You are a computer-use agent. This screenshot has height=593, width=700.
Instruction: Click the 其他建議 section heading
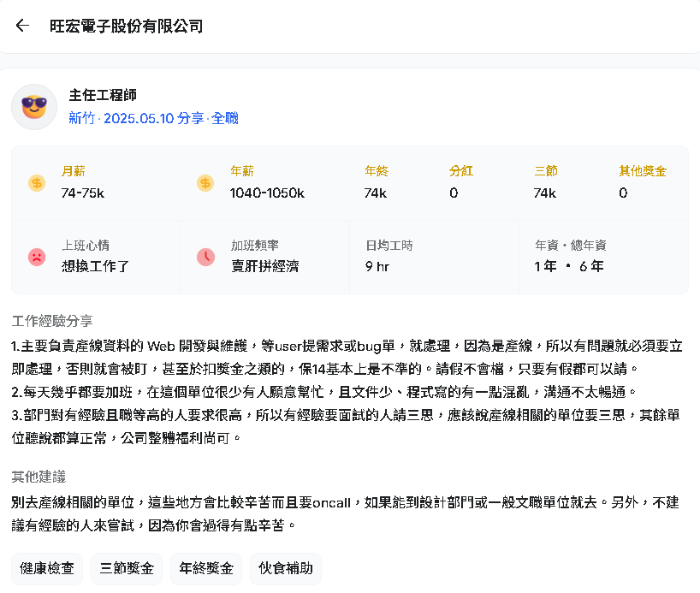(39, 477)
